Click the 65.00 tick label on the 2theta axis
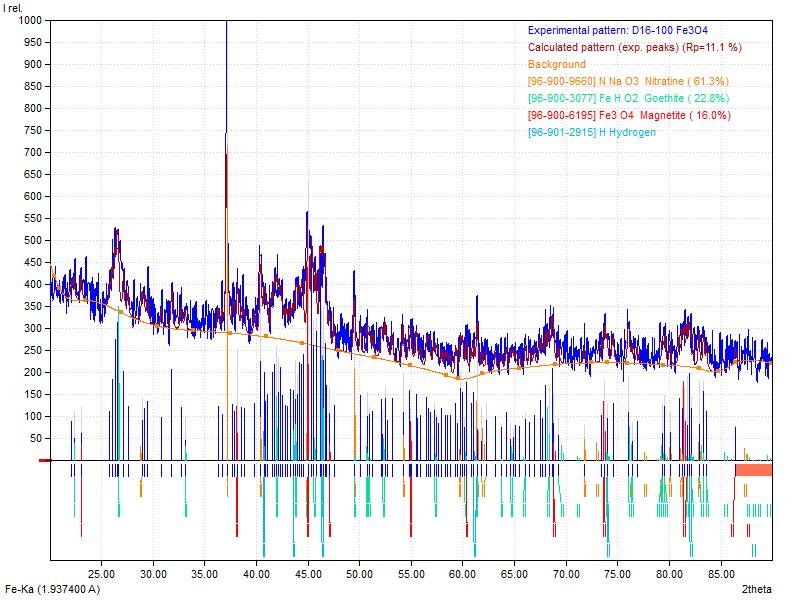The width and height of the screenshot is (800, 600). click(x=514, y=574)
